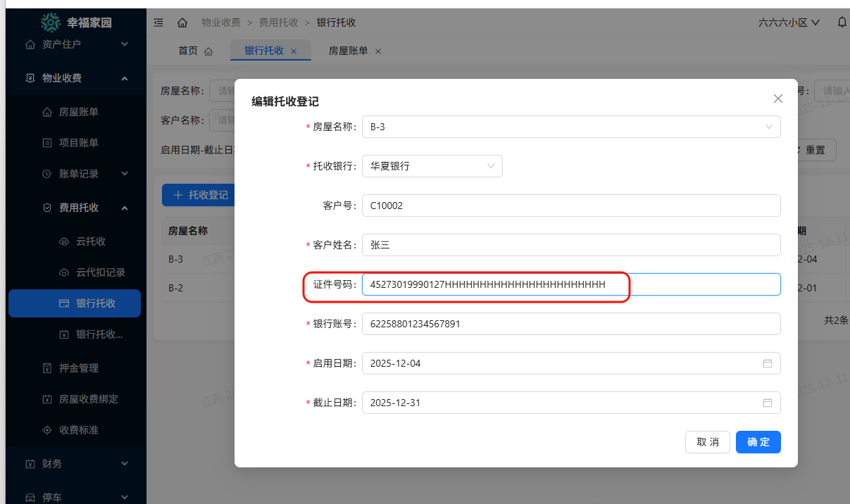Click the notification bell icon
The image size is (850, 504).
tap(842, 23)
